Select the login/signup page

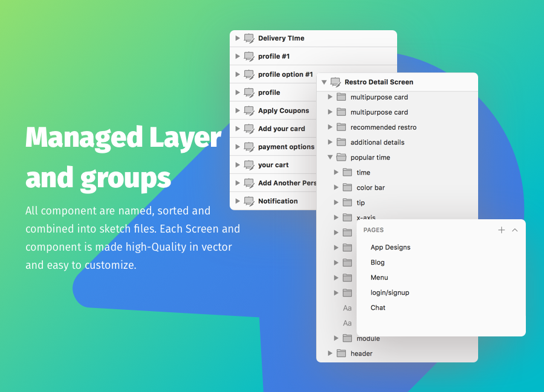[389, 292]
